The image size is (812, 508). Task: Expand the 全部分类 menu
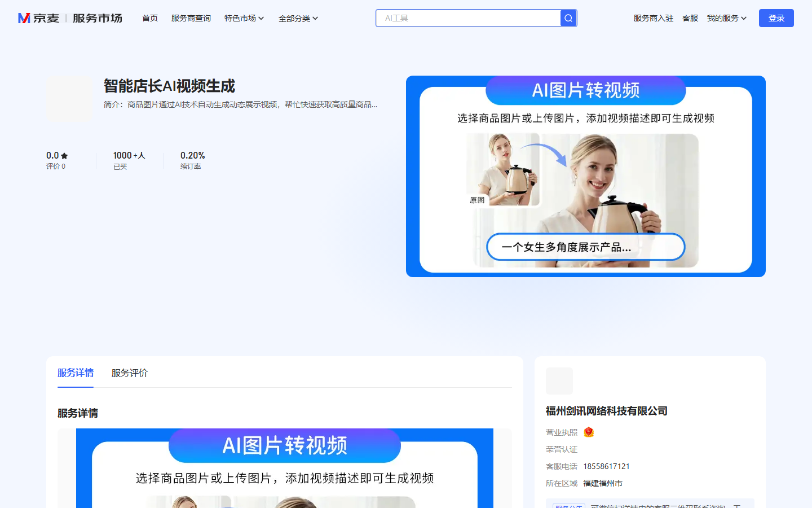coord(298,19)
